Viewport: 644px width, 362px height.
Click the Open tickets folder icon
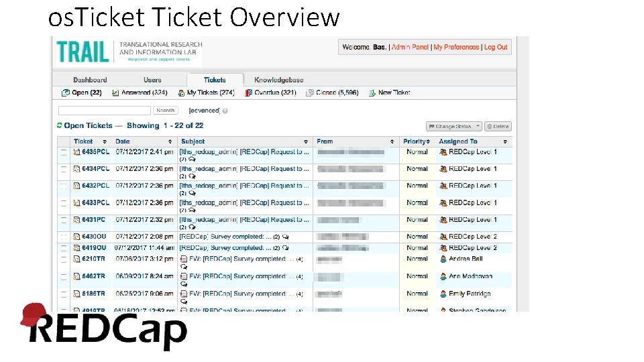pyautogui.click(x=65, y=93)
